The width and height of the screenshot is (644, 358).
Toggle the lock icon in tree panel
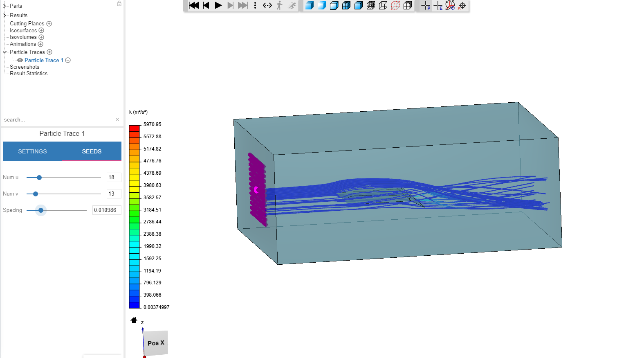[119, 4]
